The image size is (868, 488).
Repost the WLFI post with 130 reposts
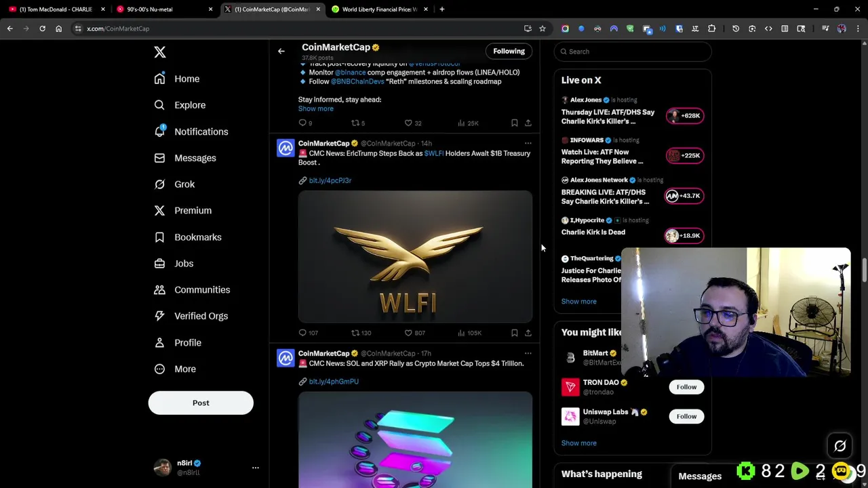[x=361, y=333]
